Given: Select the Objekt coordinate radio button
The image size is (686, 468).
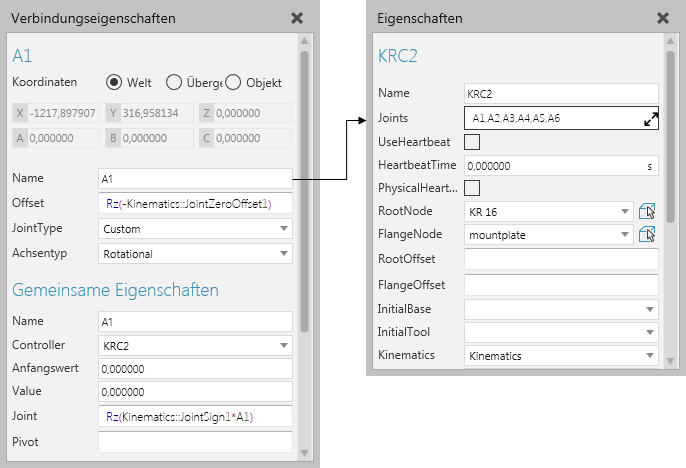Looking at the screenshot, I should point(233,82).
